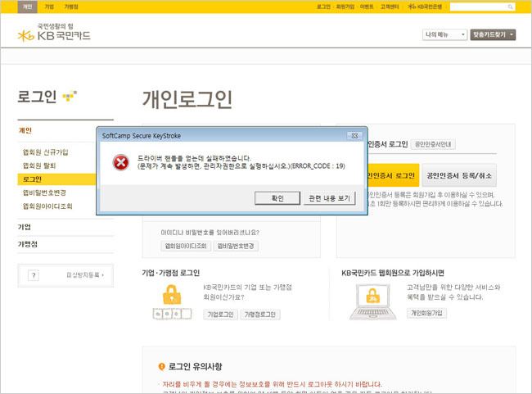This screenshot has width=532, height=394.
Task: Click the 공인인증서안내 button
Action: pyautogui.click(x=433, y=144)
